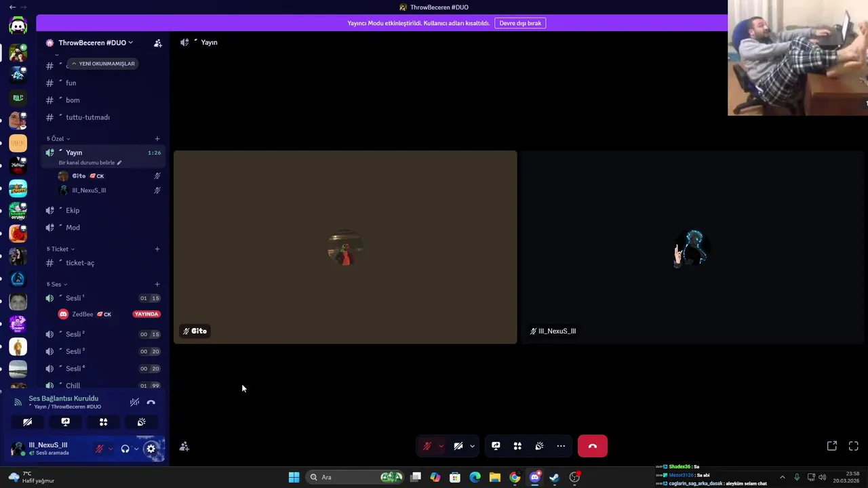Join the Ekip voice channel

(103, 210)
